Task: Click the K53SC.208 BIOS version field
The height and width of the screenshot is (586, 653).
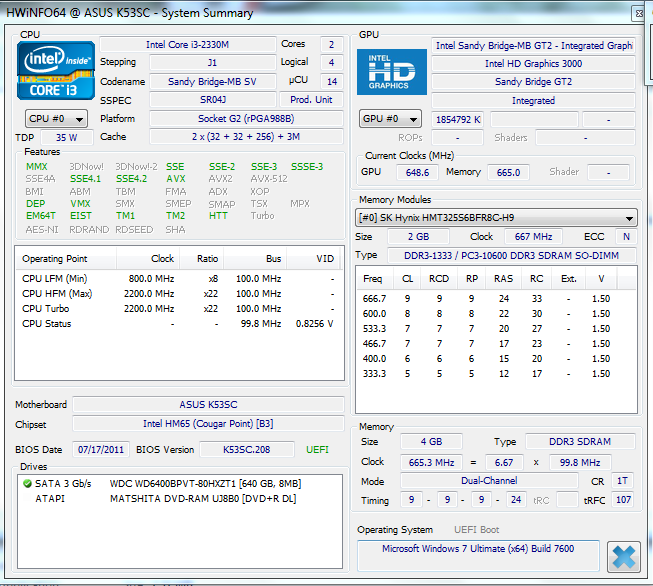Action: click(x=246, y=450)
